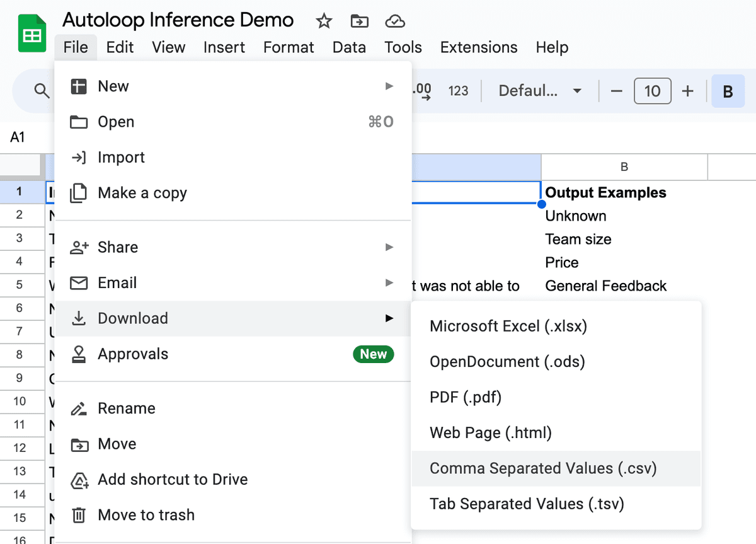The width and height of the screenshot is (756, 544).
Task: Open the Edit menu
Action: [120, 47]
